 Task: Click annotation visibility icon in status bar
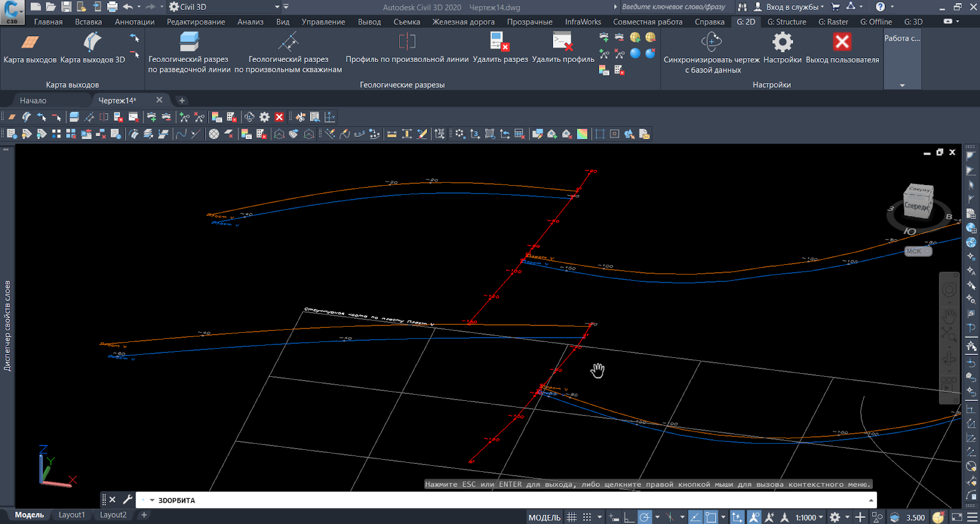[x=754, y=517]
